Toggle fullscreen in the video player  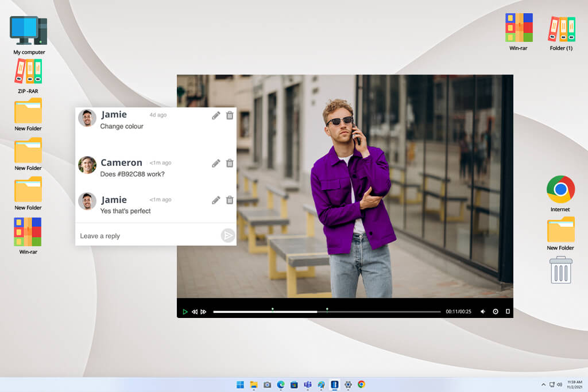click(508, 312)
